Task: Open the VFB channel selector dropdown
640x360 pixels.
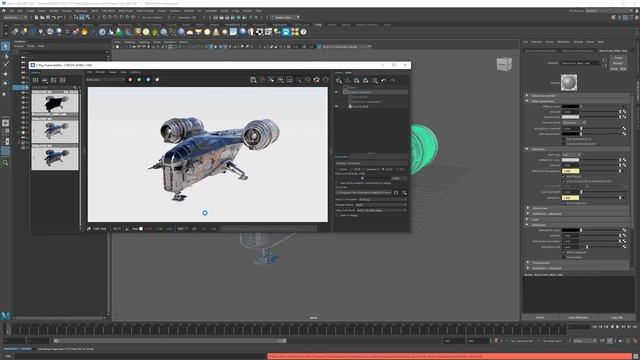Action: pyautogui.click(x=105, y=80)
